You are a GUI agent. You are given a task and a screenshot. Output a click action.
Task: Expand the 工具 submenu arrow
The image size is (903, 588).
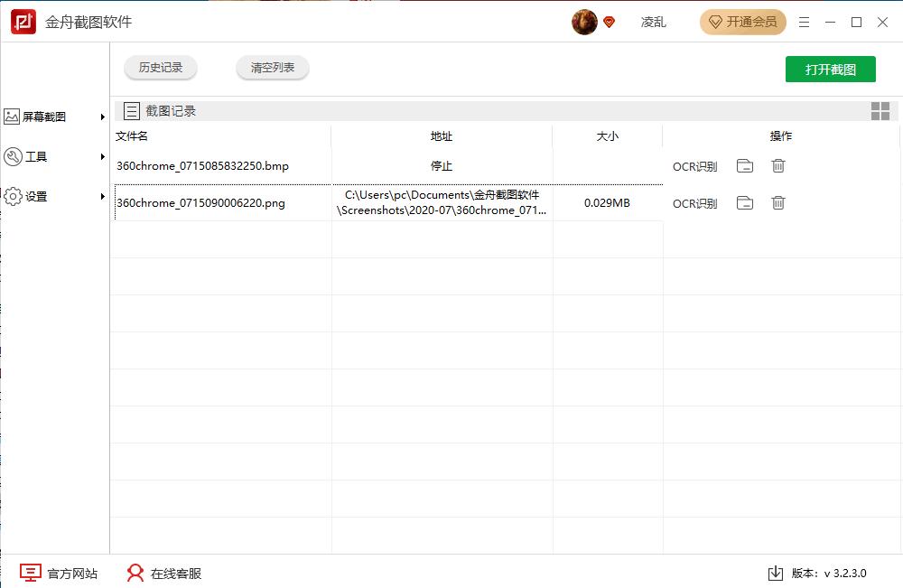(103, 156)
